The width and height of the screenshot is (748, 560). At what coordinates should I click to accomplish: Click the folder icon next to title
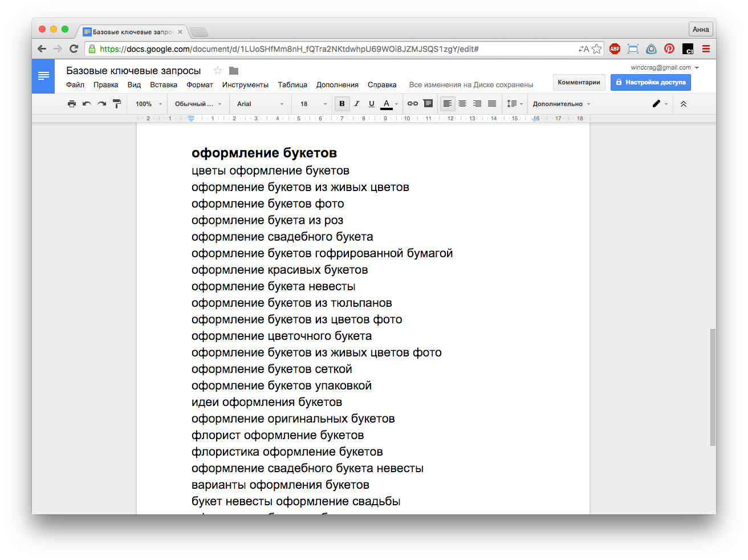point(234,71)
